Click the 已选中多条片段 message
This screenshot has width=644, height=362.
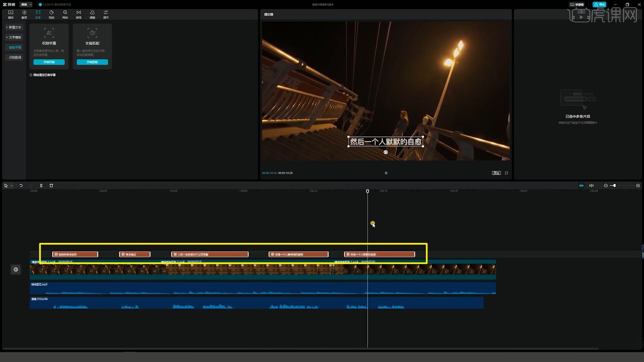[578, 116]
